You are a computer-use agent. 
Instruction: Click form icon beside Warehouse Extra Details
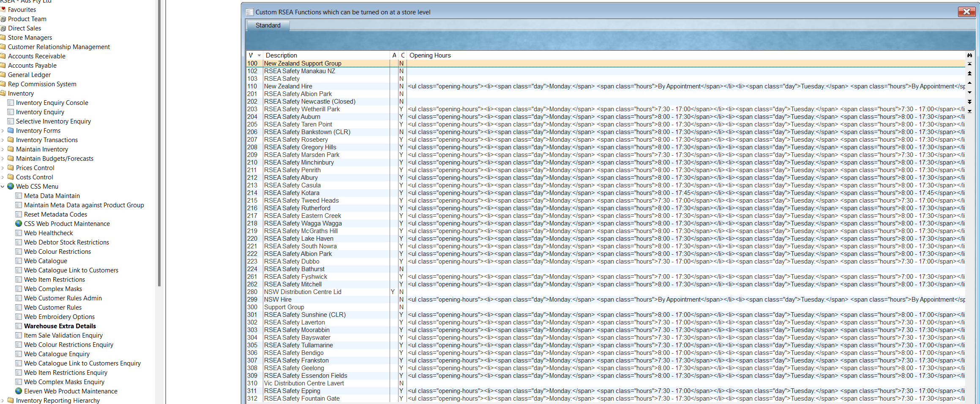coord(19,326)
